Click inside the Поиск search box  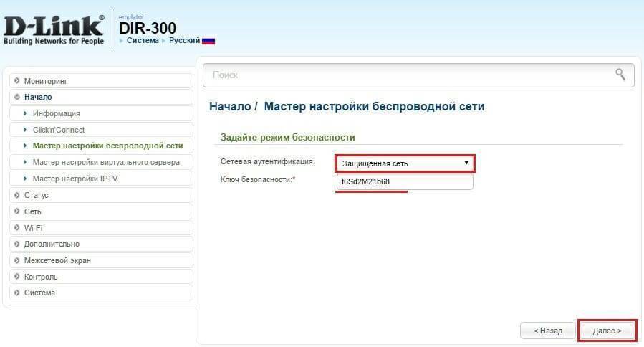(408, 75)
